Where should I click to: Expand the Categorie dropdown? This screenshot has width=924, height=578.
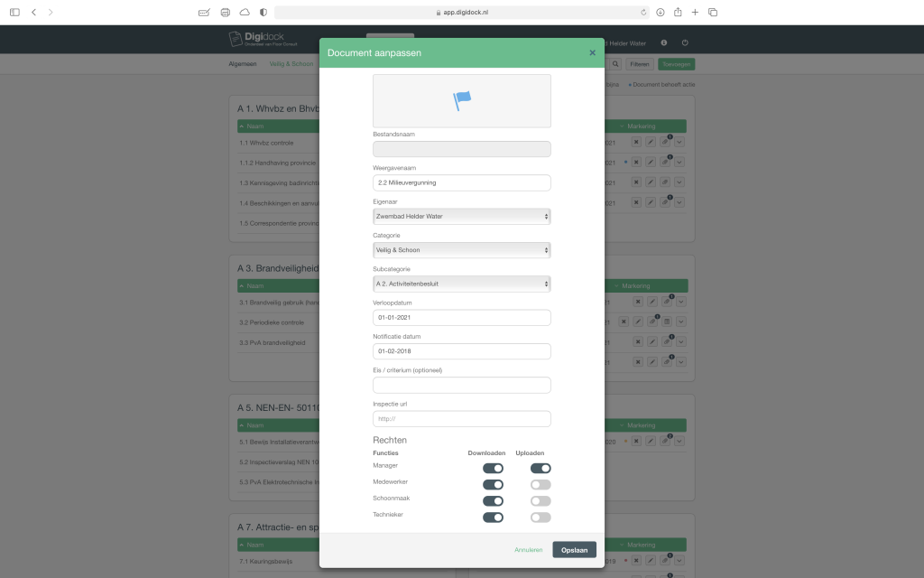pos(461,250)
